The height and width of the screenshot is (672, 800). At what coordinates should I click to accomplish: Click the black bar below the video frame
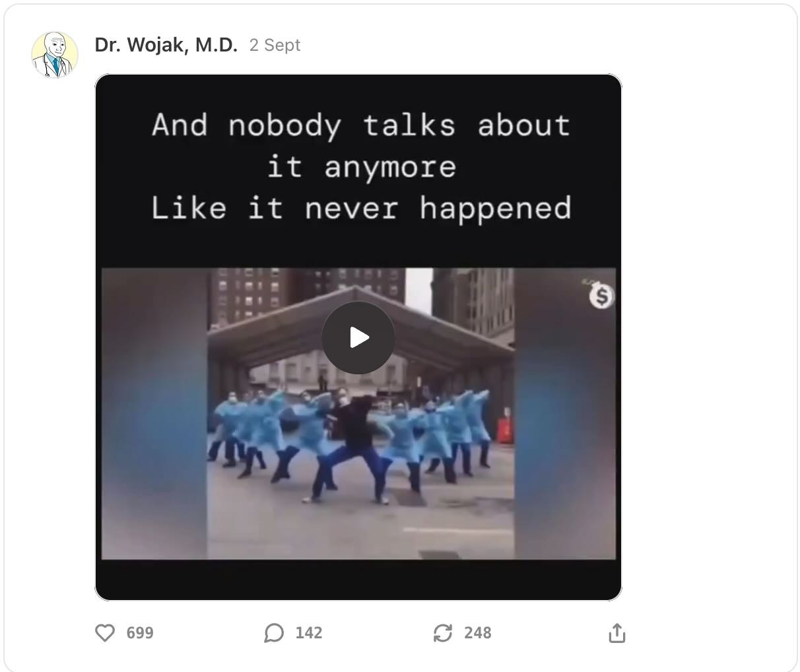358,580
